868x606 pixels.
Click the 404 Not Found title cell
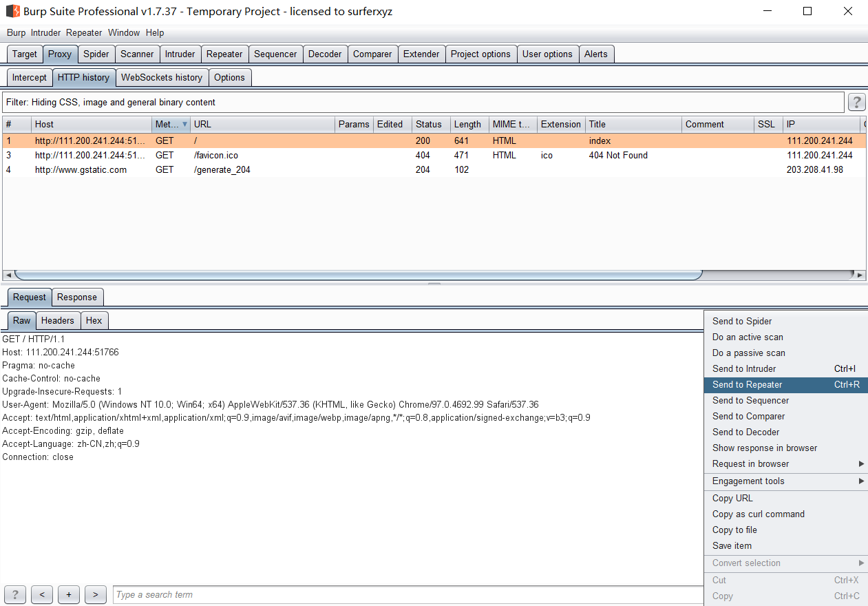point(618,156)
